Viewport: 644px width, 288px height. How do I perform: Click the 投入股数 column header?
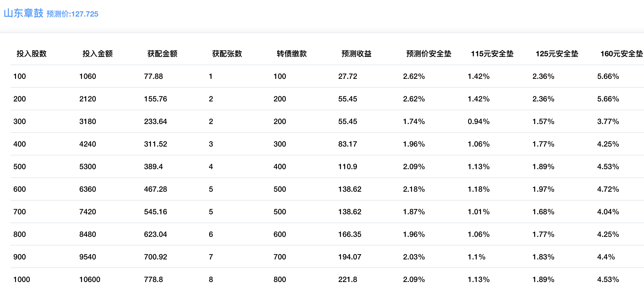[x=31, y=54]
